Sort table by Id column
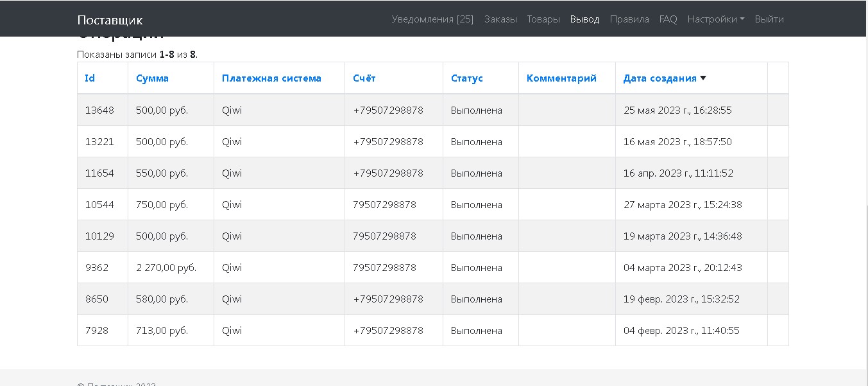The width and height of the screenshot is (868, 386). point(90,78)
